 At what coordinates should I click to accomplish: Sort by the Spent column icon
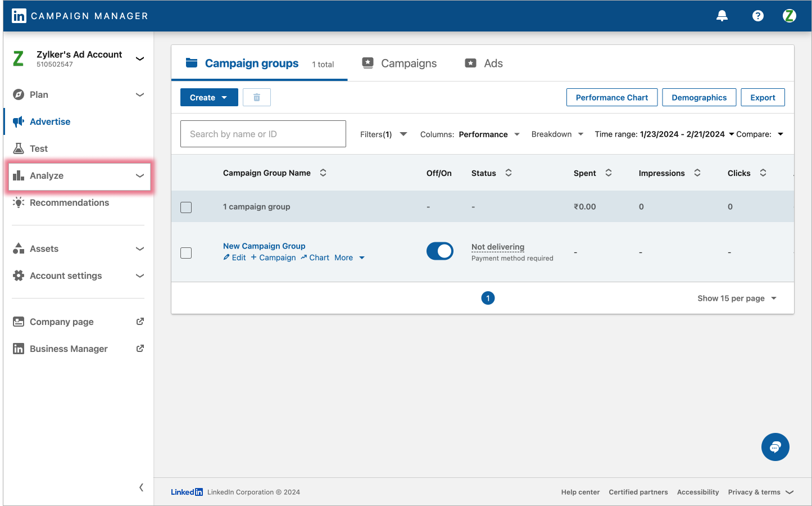click(x=609, y=173)
